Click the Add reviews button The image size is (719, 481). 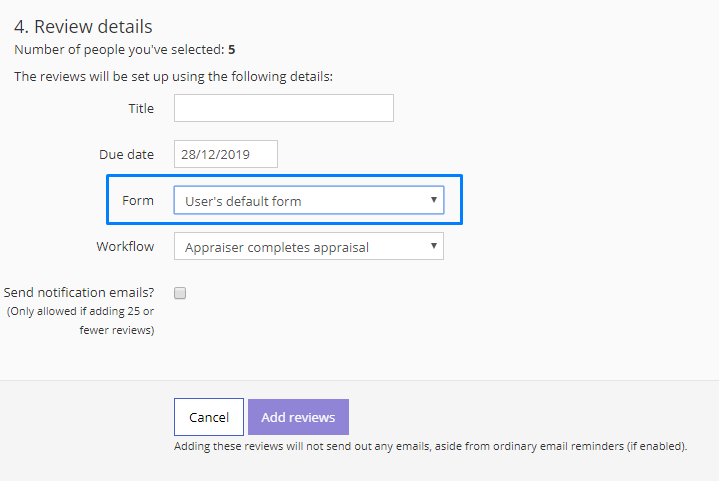coord(299,417)
